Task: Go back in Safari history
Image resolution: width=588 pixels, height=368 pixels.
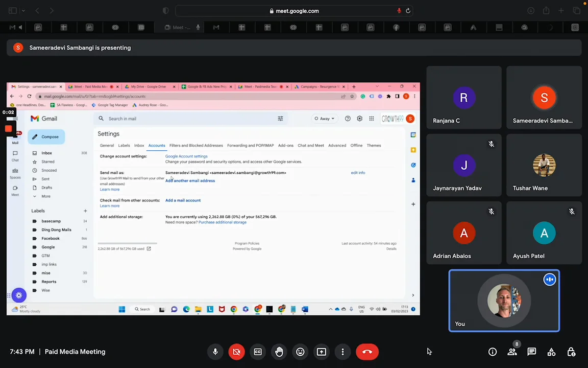Action: pos(37,11)
